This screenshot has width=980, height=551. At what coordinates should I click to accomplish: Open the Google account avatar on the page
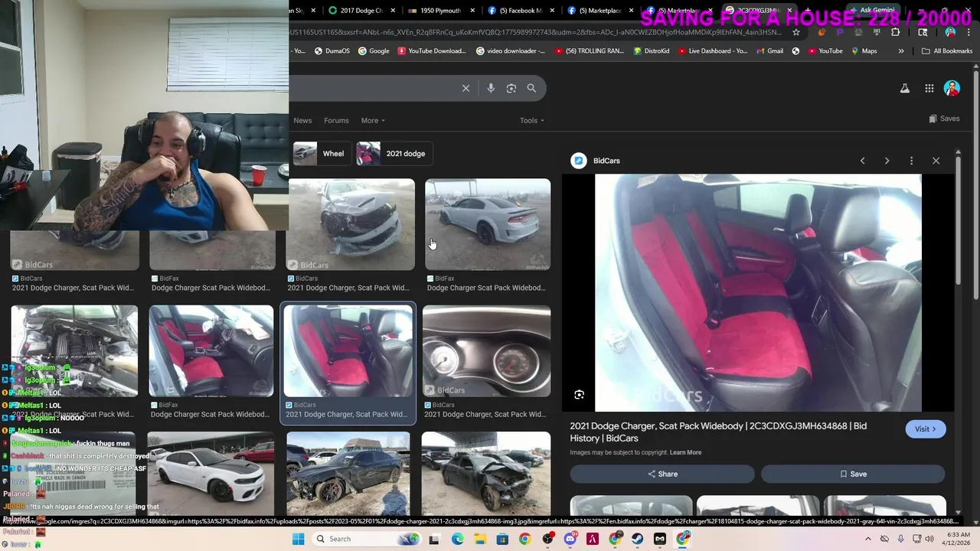[952, 88]
